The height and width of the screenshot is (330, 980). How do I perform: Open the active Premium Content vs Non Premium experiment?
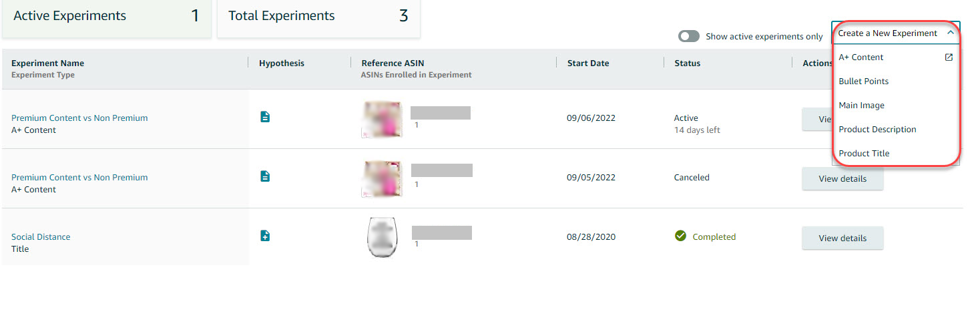tap(79, 118)
